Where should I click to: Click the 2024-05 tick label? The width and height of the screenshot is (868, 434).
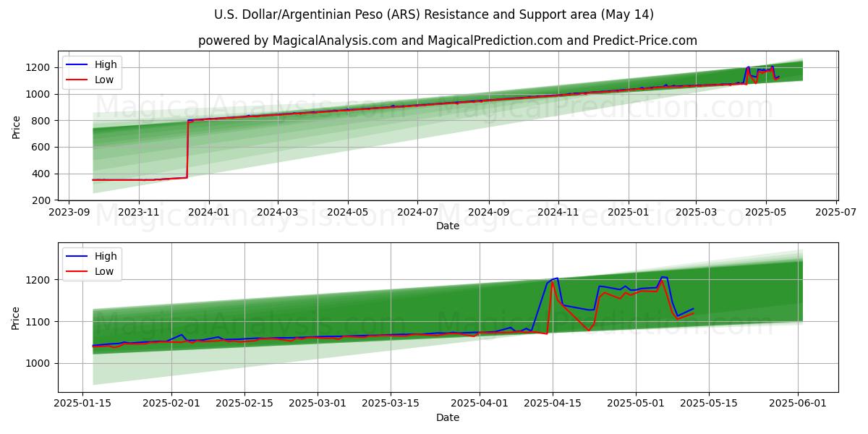pos(348,213)
